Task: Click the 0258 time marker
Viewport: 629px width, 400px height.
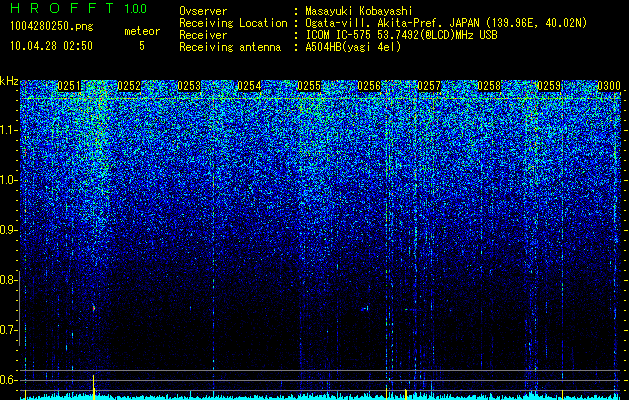Action: pos(489,86)
